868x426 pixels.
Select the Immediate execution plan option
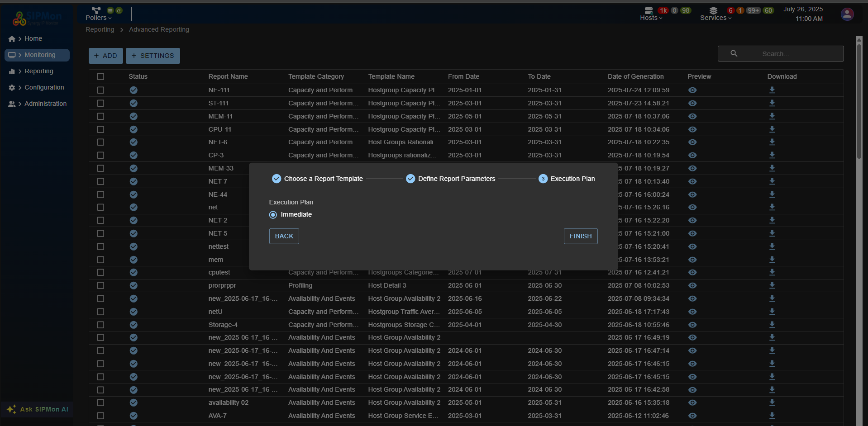(x=273, y=215)
